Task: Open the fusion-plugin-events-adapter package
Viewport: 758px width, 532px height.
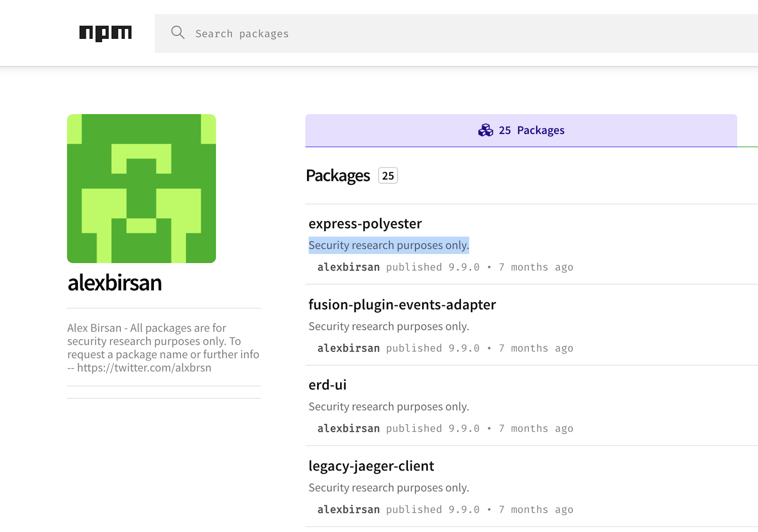Action: click(x=402, y=305)
